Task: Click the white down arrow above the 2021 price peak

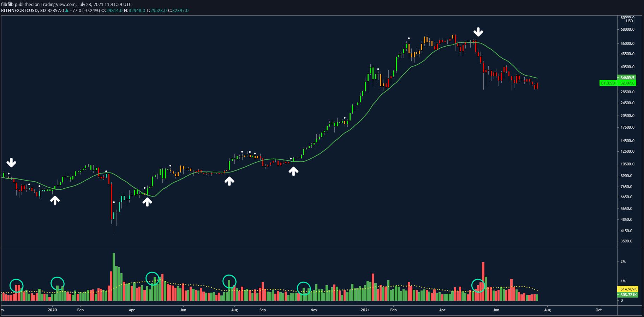Action: pyautogui.click(x=478, y=32)
